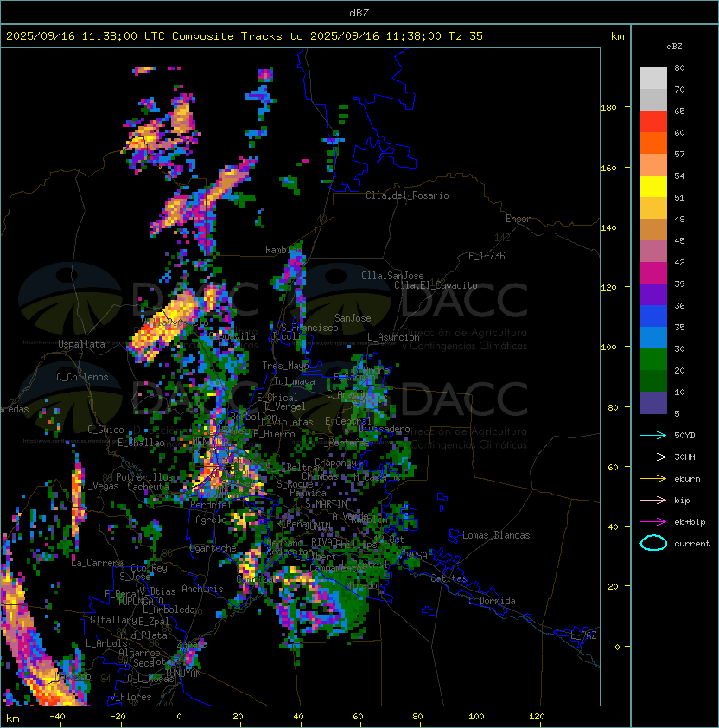Click the pink bip arrow in the legend
This screenshot has height=728, width=719.
point(653,500)
